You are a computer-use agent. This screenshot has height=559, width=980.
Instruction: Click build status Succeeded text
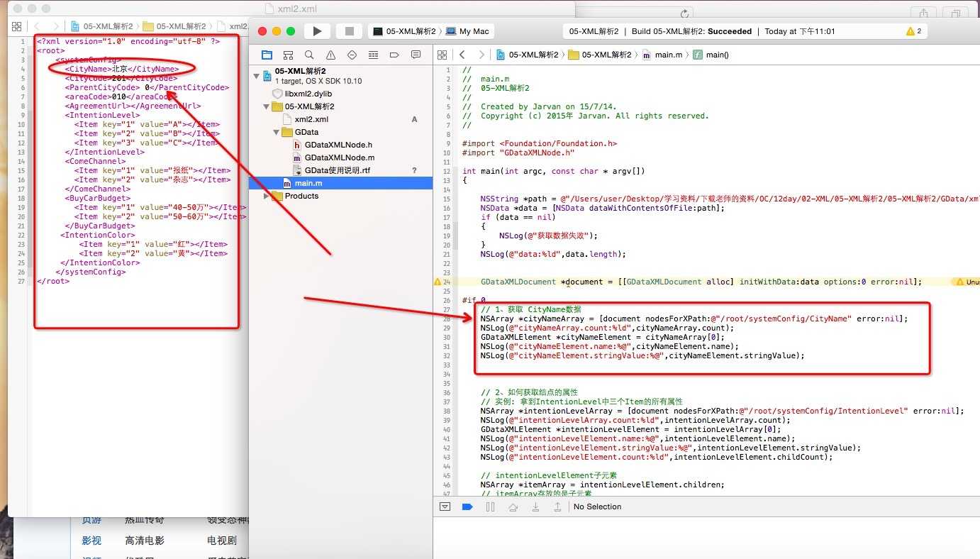click(x=728, y=31)
